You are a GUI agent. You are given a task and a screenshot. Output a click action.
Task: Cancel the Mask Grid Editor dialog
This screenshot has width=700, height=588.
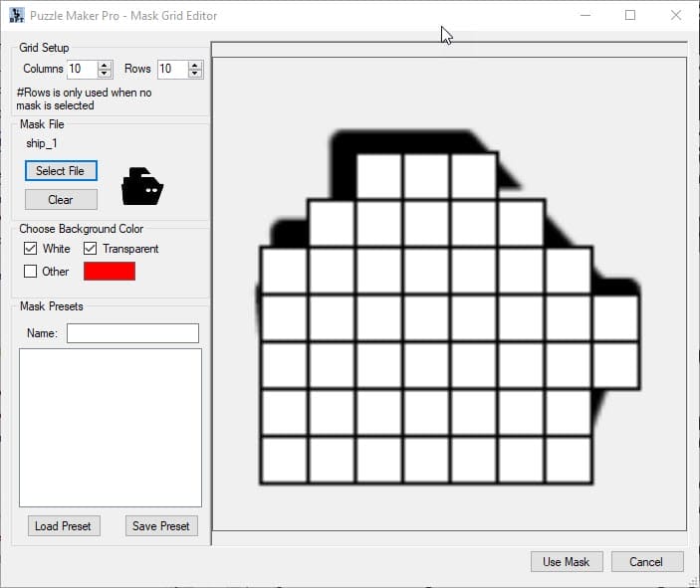[x=646, y=562]
